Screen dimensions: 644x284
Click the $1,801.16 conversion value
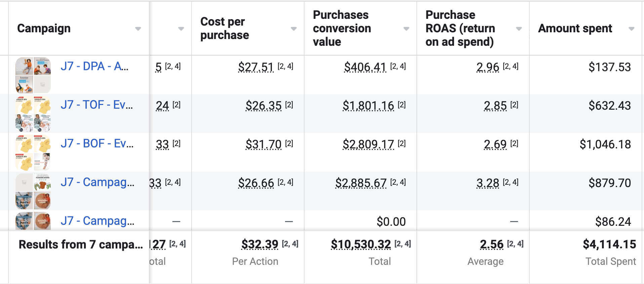(368, 106)
